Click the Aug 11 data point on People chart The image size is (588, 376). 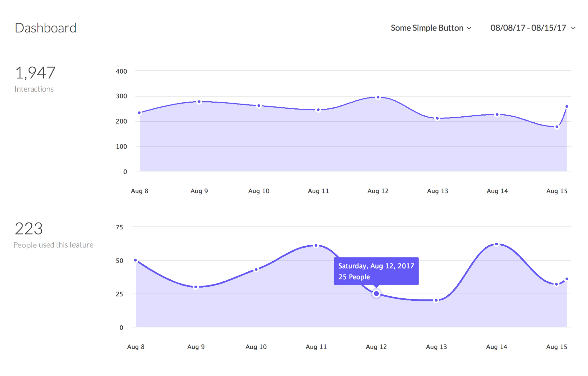[x=316, y=245]
